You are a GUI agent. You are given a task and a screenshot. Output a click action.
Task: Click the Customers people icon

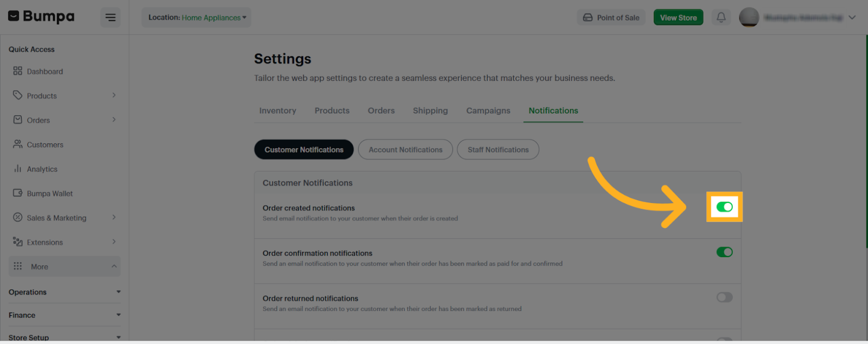point(18,144)
